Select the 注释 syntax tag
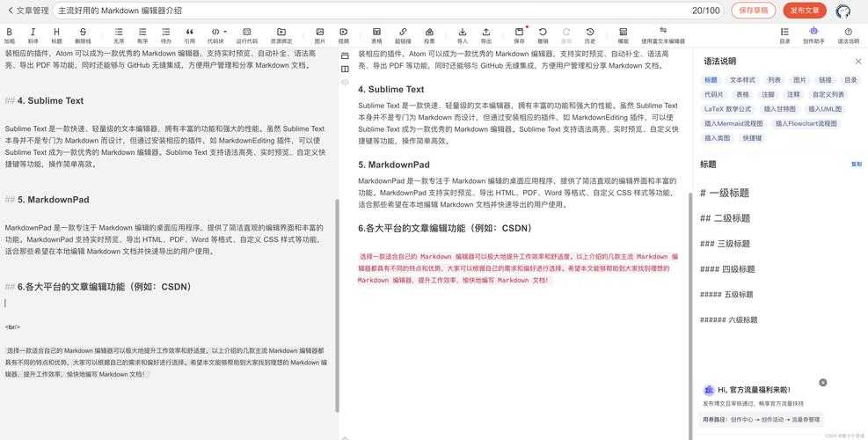This screenshot has height=440, width=868. coord(794,95)
